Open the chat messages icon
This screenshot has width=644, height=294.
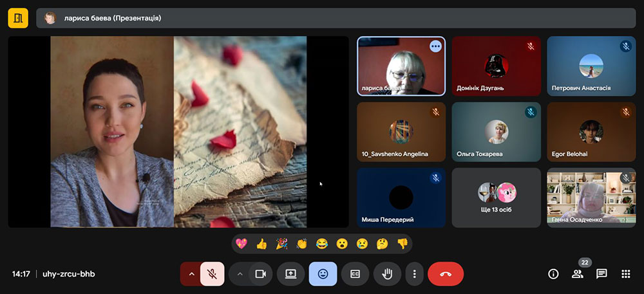pyautogui.click(x=601, y=273)
